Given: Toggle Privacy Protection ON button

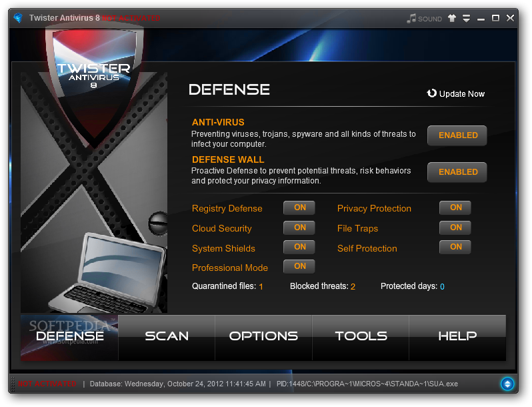Looking at the screenshot, I should (455, 208).
